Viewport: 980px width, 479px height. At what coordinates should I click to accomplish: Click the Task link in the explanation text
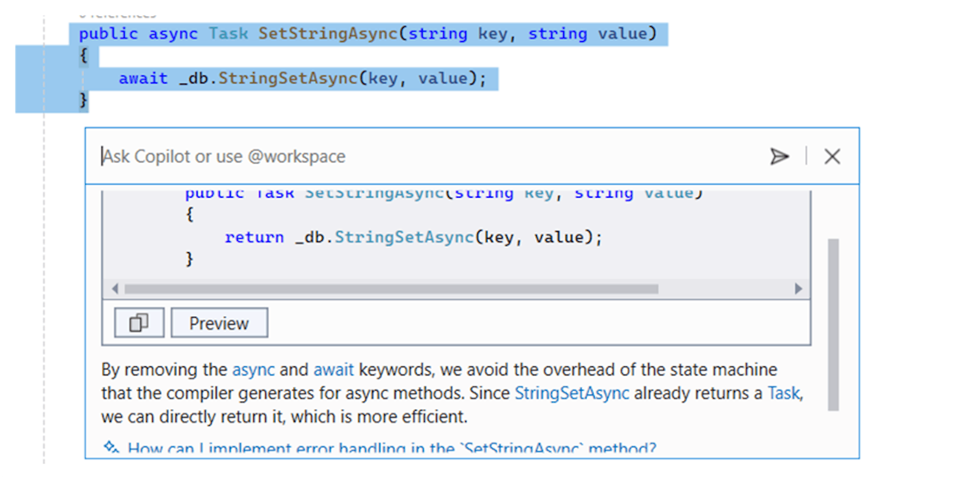pyautogui.click(x=783, y=393)
